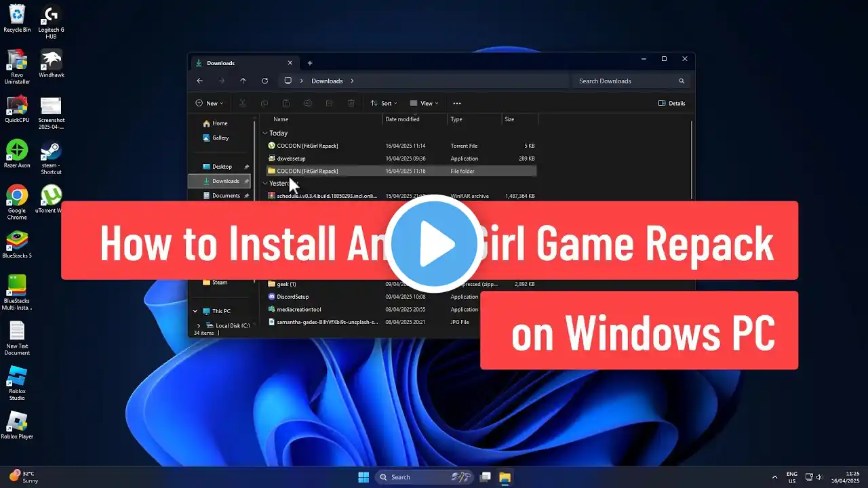Select the COCOON [FitGirl Repack] file folder
868x488 pixels.
[401, 171]
